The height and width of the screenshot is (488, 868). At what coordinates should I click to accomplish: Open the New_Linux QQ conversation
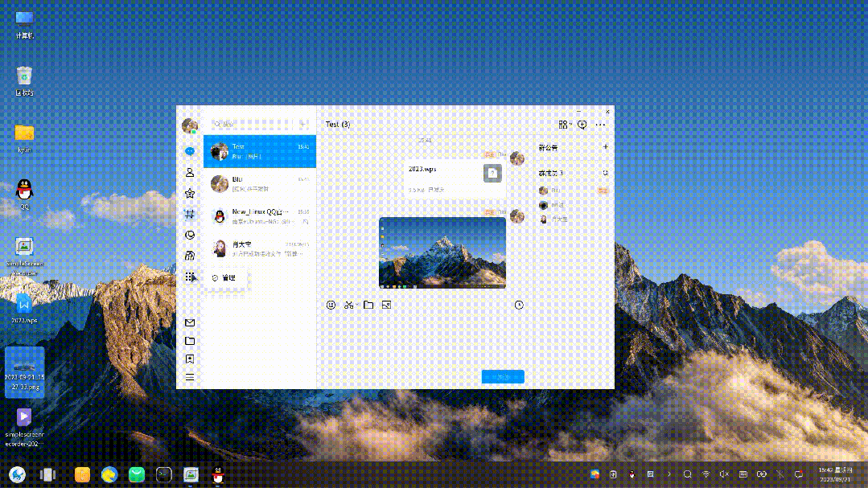[x=259, y=215]
